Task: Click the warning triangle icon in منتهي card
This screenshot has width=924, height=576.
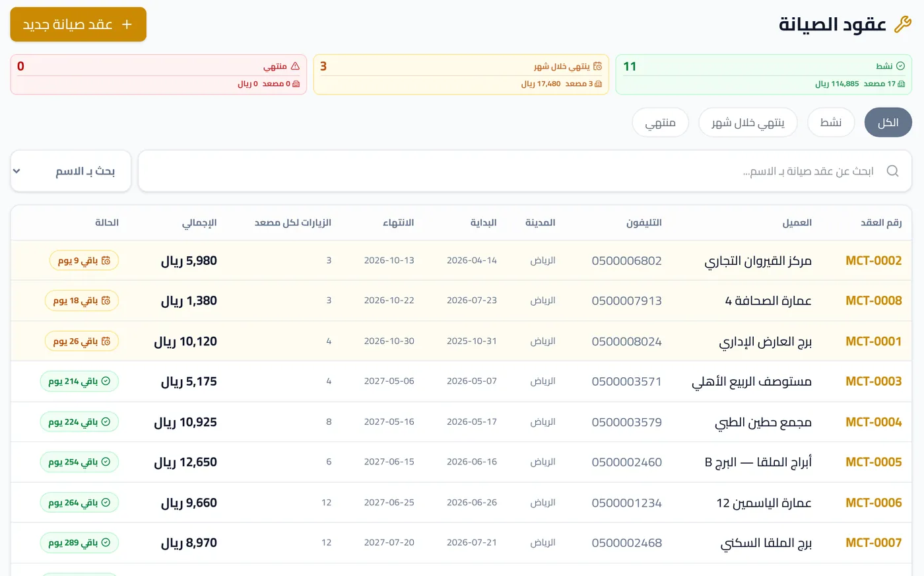Action: point(295,66)
